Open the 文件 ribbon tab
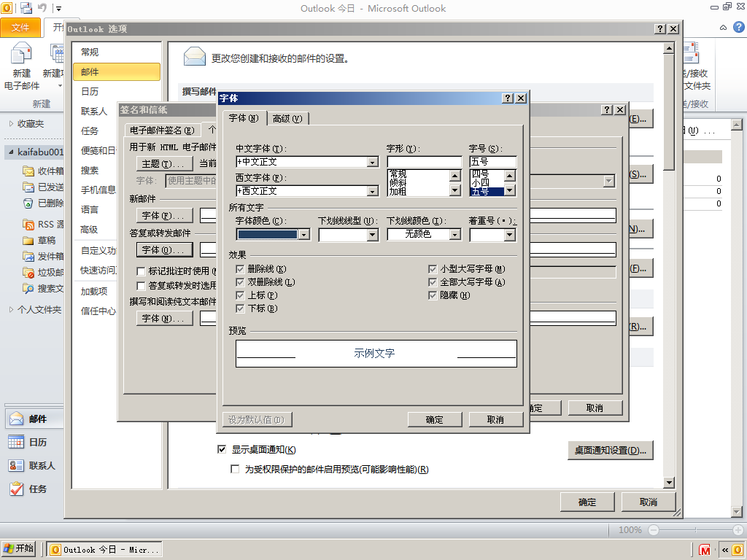 click(20, 28)
